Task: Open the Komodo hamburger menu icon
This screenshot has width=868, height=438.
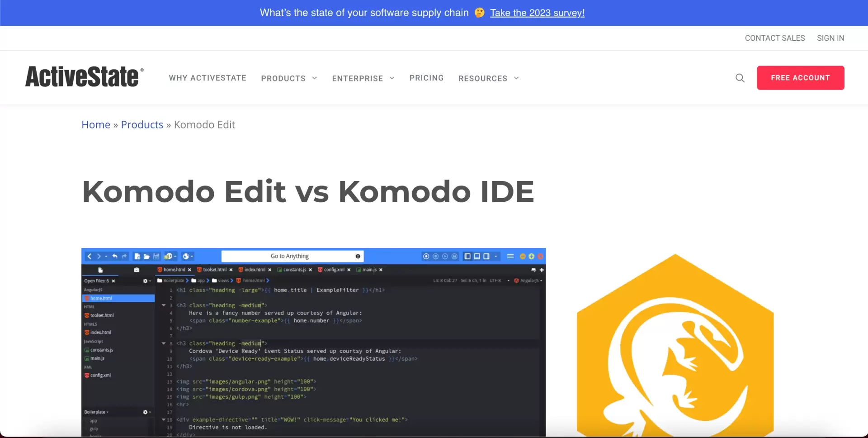Action: coord(510,256)
